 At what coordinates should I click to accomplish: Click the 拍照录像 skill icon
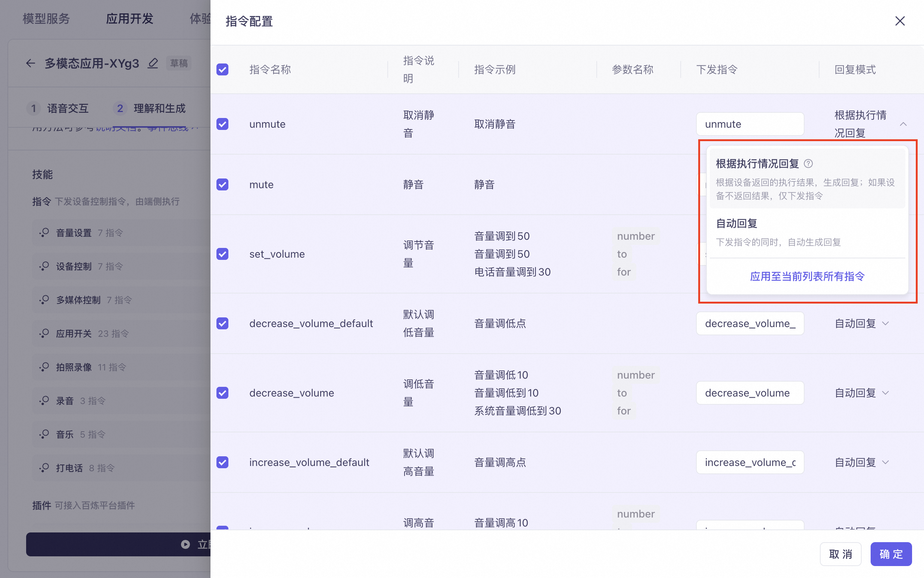[x=44, y=367]
